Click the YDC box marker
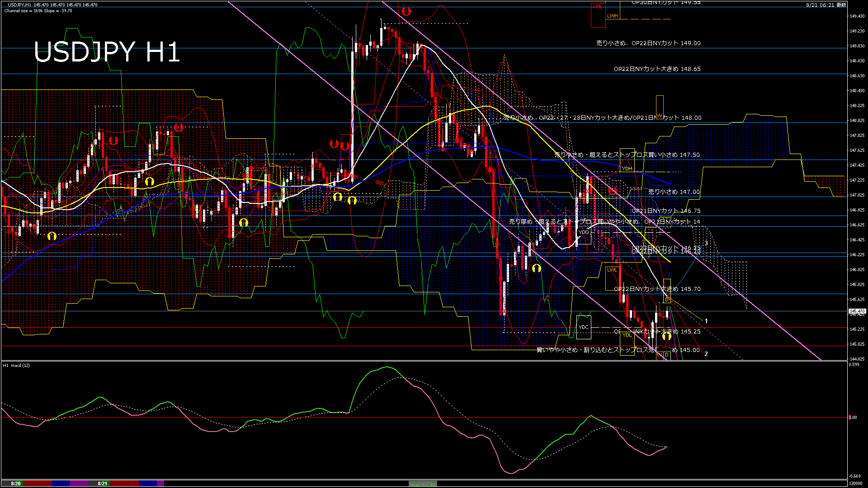Screen dimensions: 868x488 click(x=584, y=327)
